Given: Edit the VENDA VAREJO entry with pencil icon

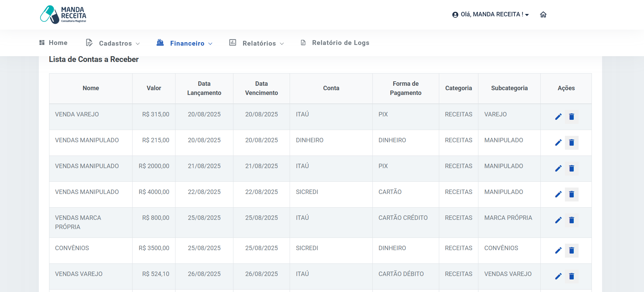Looking at the screenshot, I should [558, 117].
